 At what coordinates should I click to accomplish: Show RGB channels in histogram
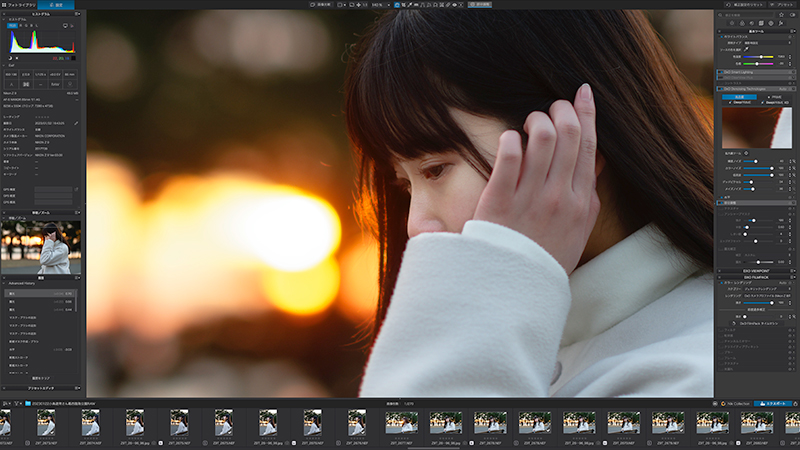(x=12, y=25)
